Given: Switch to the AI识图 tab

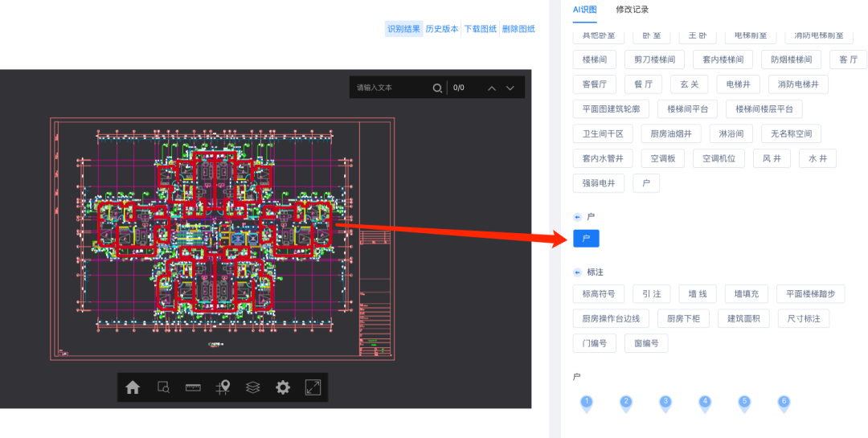Looking at the screenshot, I should [584, 10].
